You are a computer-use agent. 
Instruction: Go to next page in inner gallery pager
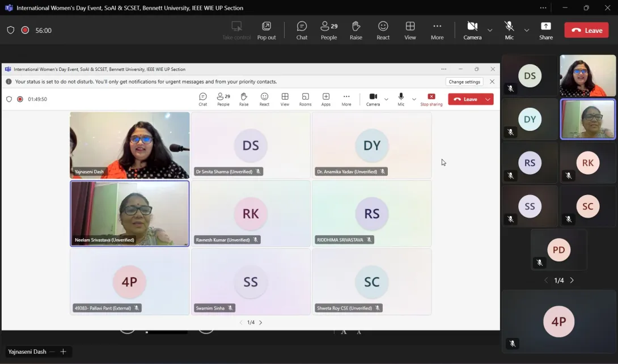pyautogui.click(x=260, y=322)
